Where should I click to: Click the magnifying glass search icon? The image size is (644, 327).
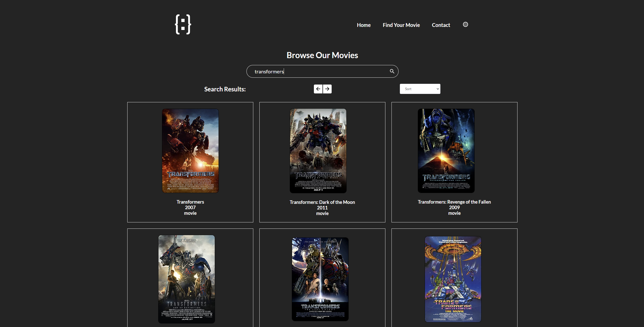[392, 71]
